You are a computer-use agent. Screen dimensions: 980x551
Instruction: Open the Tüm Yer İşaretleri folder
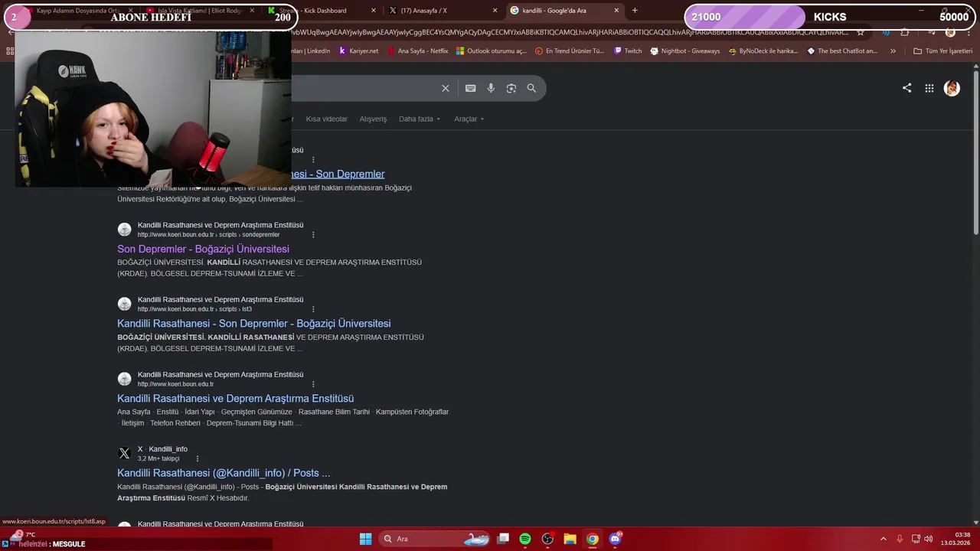pos(942,51)
